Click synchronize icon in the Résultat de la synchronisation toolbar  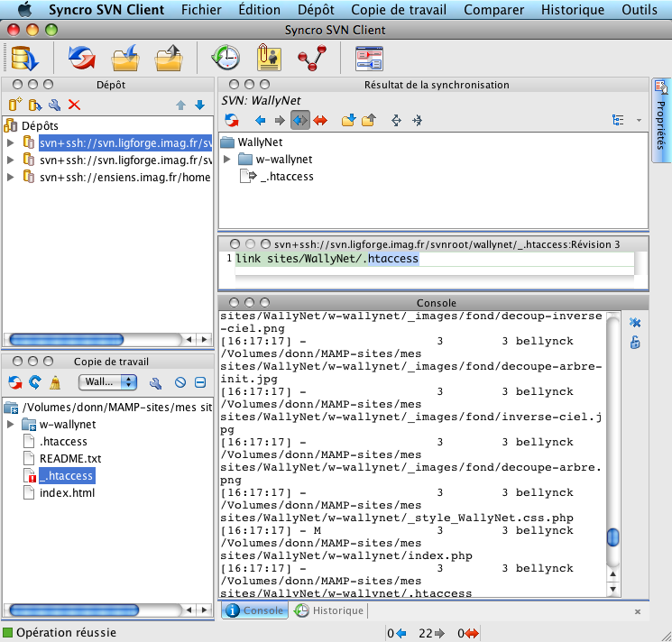(x=232, y=120)
